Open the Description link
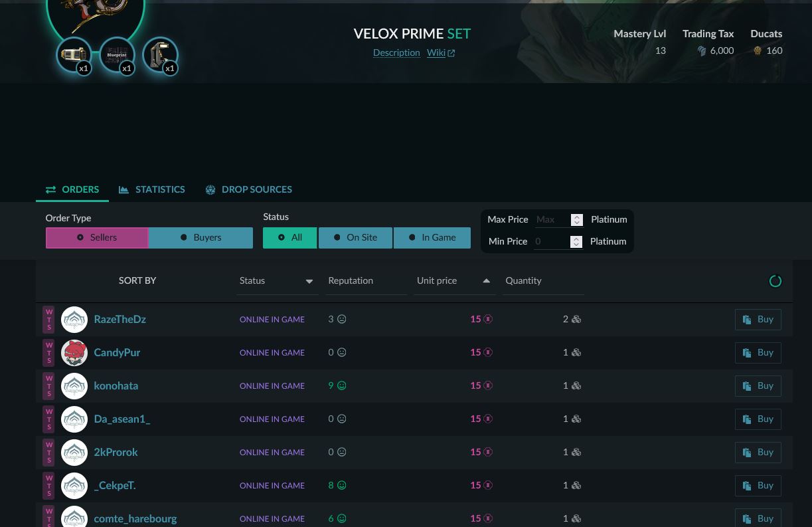This screenshot has width=812, height=527. [x=396, y=53]
